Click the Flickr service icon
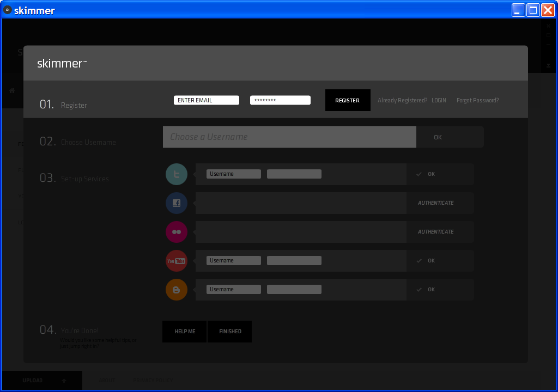 (x=177, y=232)
